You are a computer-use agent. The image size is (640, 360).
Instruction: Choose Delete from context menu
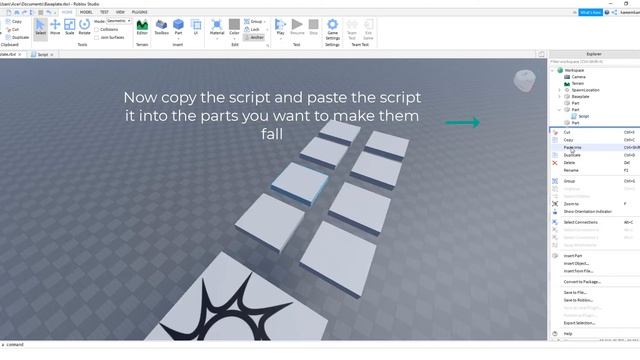(595, 162)
